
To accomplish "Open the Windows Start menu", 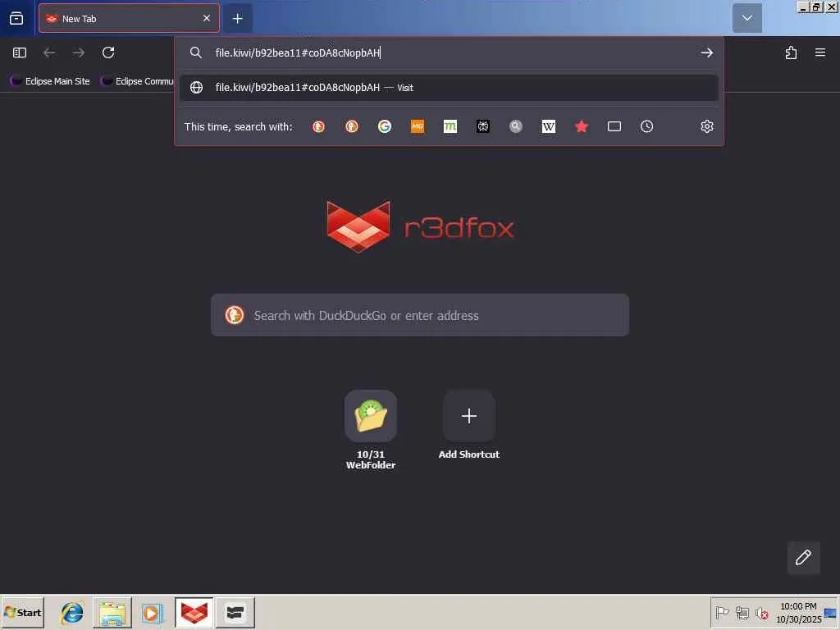I will tap(22, 612).
